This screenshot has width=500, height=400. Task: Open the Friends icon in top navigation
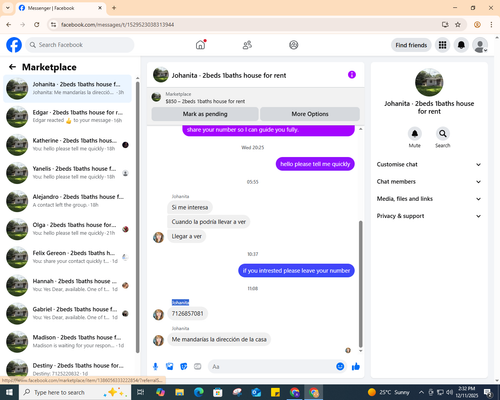pyautogui.click(x=247, y=45)
